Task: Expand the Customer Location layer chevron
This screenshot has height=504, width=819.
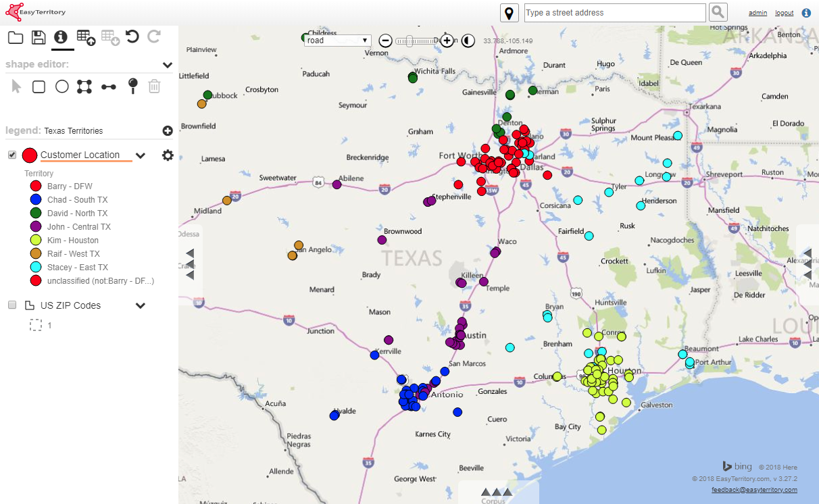Action: point(141,156)
